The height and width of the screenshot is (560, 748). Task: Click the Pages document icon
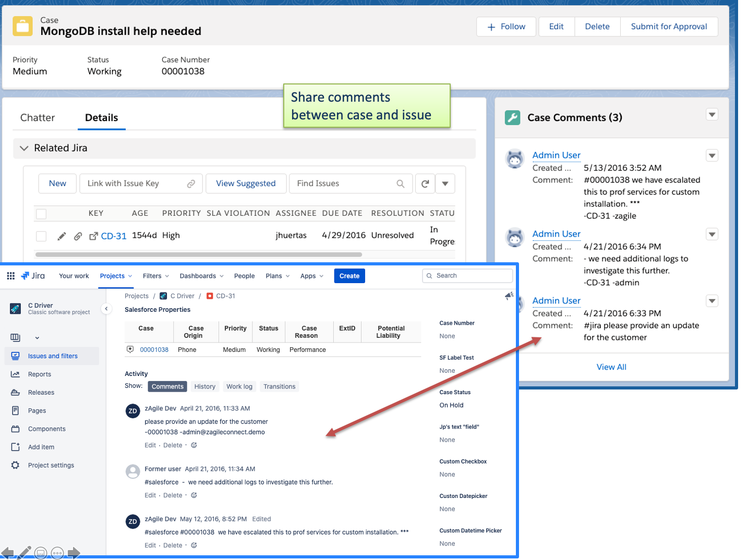(16, 411)
